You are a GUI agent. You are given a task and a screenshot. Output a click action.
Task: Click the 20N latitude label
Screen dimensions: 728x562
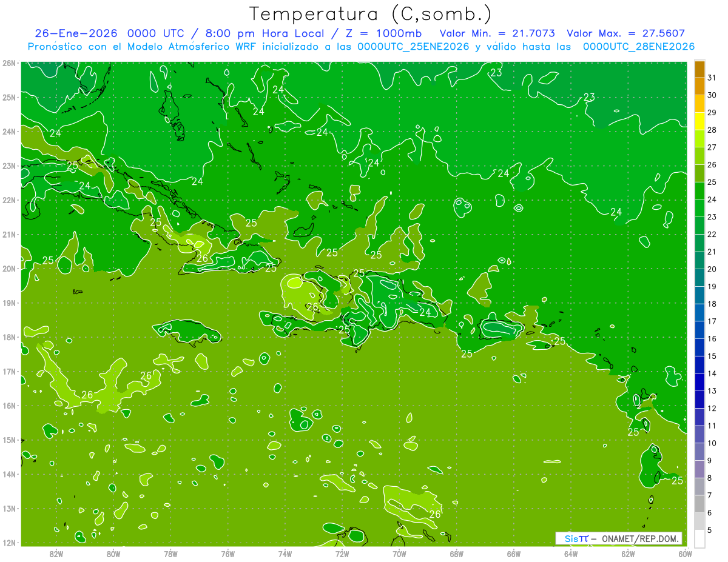8,269
